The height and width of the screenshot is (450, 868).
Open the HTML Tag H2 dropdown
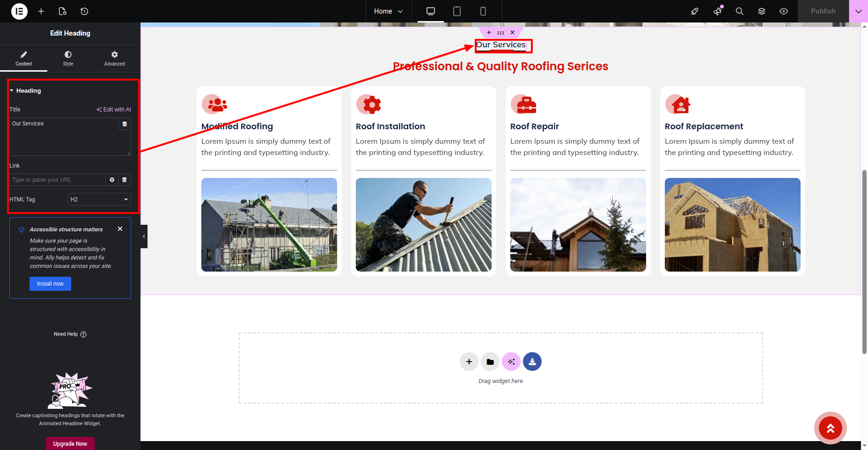pyautogui.click(x=99, y=199)
